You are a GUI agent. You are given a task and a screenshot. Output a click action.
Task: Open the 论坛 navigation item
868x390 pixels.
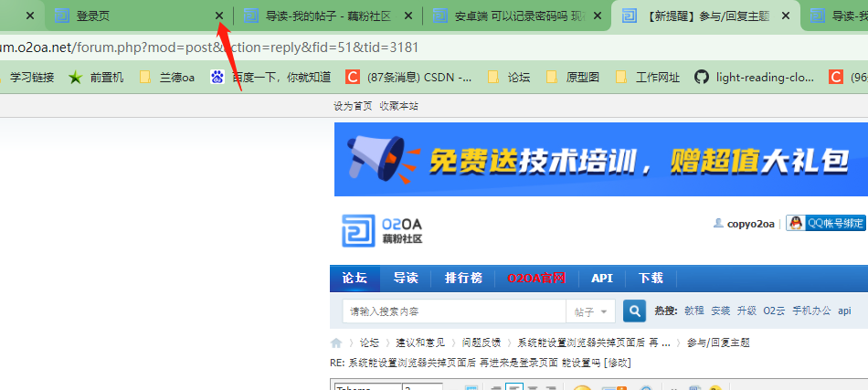tap(355, 279)
